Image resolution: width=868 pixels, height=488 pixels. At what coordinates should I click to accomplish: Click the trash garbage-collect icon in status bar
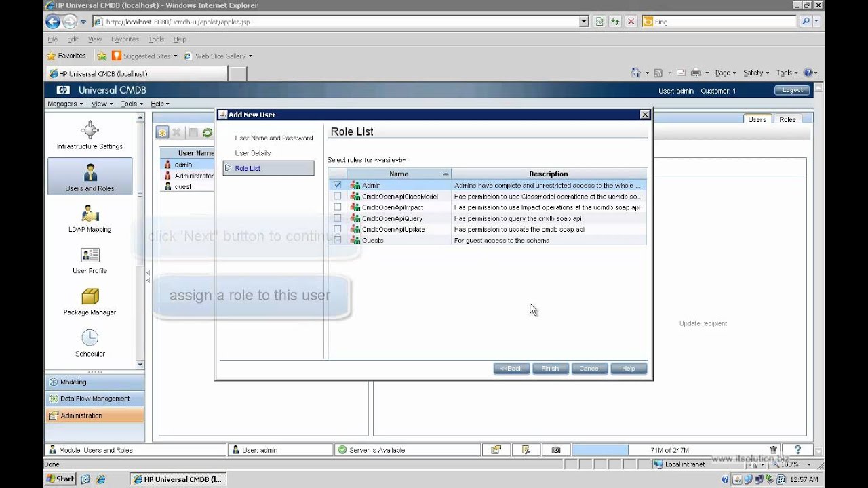tap(774, 450)
